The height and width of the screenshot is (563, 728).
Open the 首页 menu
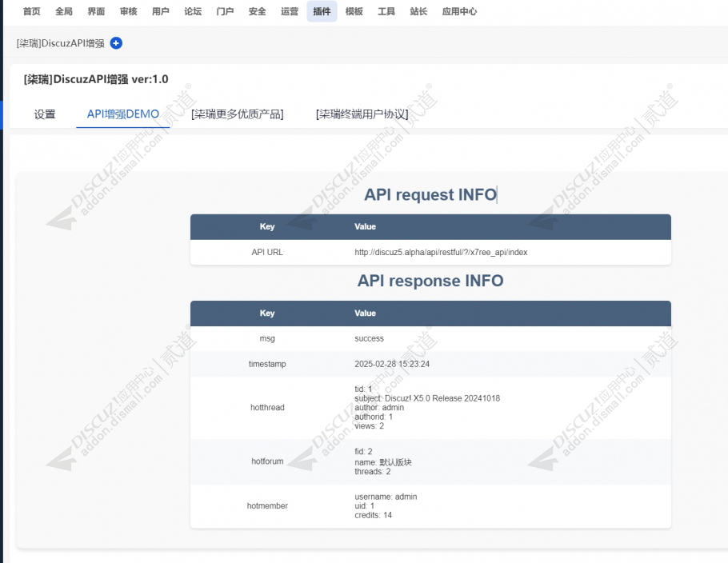(31, 11)
